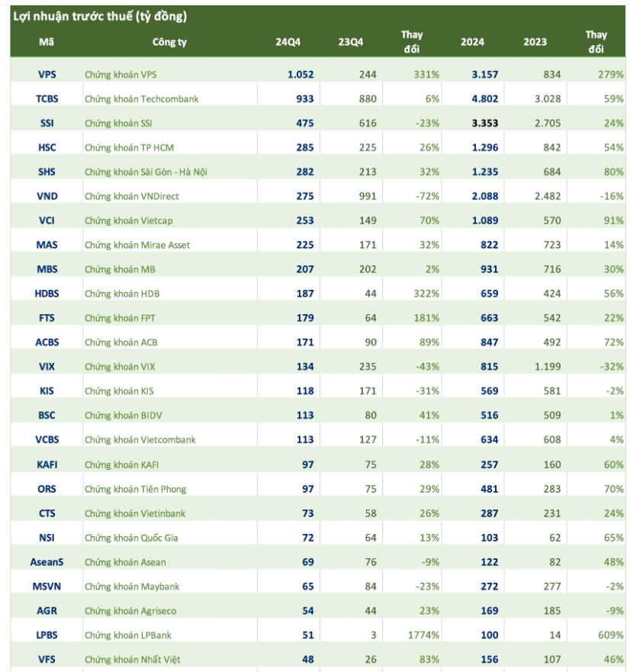The image size is (630, 672).
Task: Select company name Chứng khoán Vietcombank
Action: click(x=140, y=439)
